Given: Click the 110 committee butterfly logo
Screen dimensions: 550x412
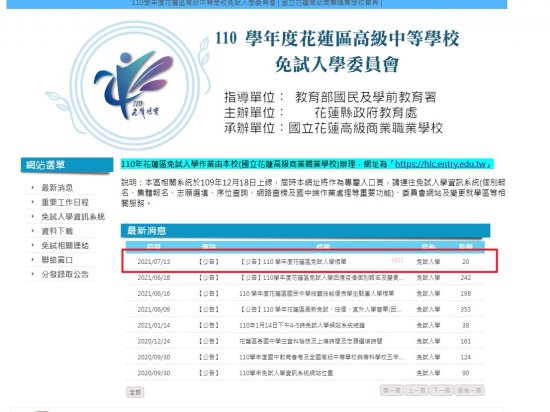Looking at the screenshot, I should (134, 85).
